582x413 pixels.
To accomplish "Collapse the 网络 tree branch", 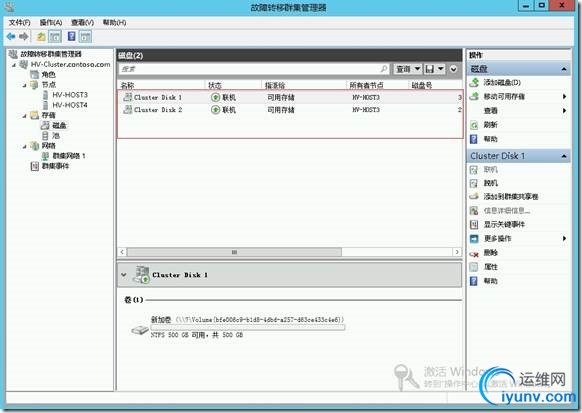I will (24, 146).
